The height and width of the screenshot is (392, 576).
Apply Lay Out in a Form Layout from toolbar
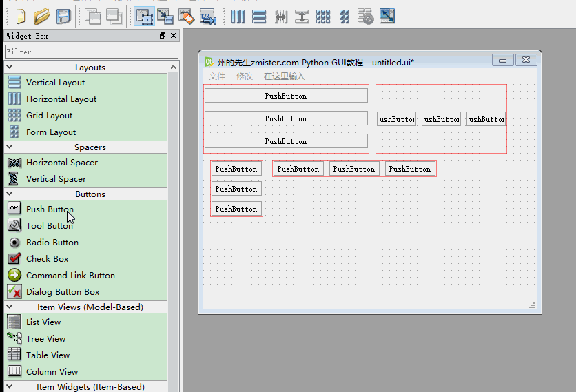click(344, 17)
